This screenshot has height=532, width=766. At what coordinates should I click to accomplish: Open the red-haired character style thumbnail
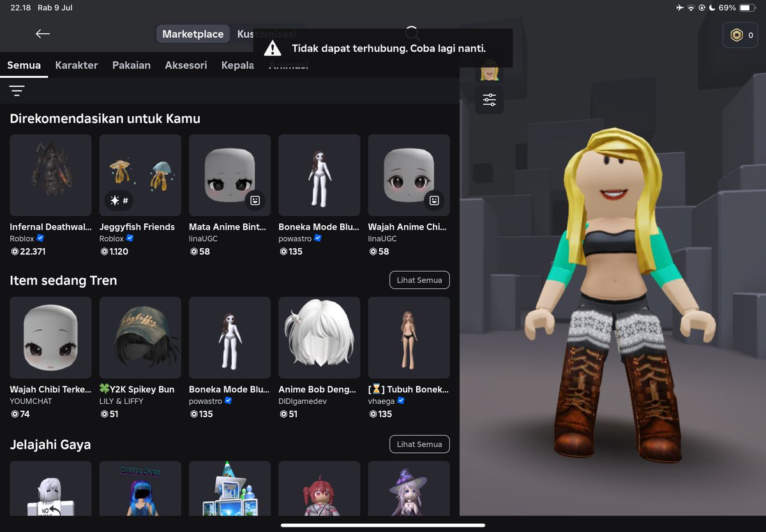coord(319,489)
